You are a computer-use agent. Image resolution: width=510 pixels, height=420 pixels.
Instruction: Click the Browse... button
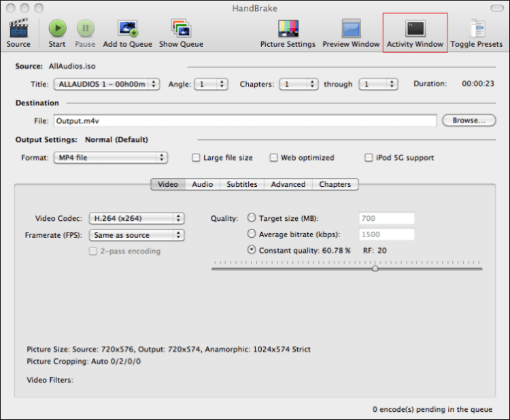pos(469,120)
